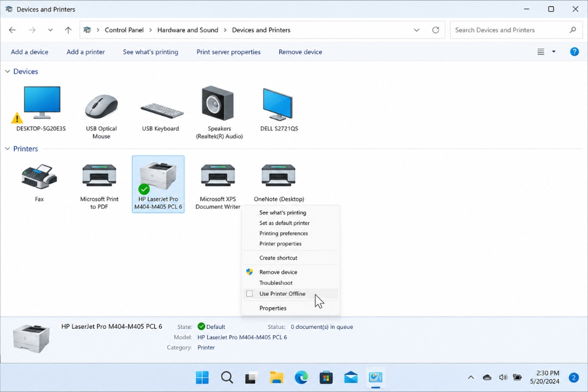Viewport: 588px width, 392px height.
Task: Expand the chevron after Hardware and Sound
Action: coord(225,30)
